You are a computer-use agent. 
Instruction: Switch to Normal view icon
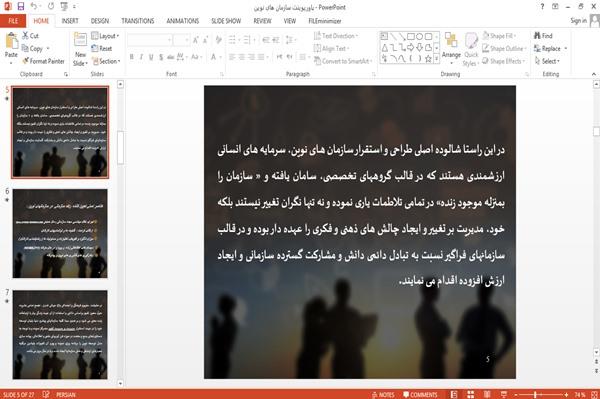tap(454, 395)
